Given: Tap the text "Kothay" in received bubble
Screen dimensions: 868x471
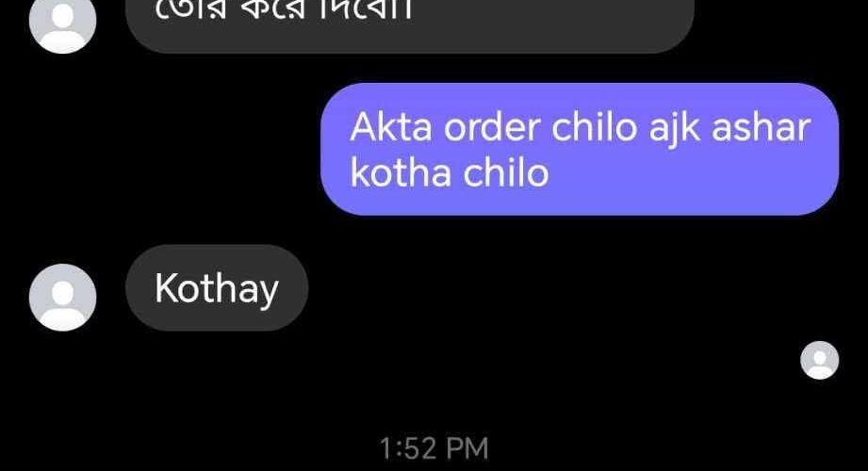Looking at the screenshot, I should pyautogui.click(x=217, y=288).
